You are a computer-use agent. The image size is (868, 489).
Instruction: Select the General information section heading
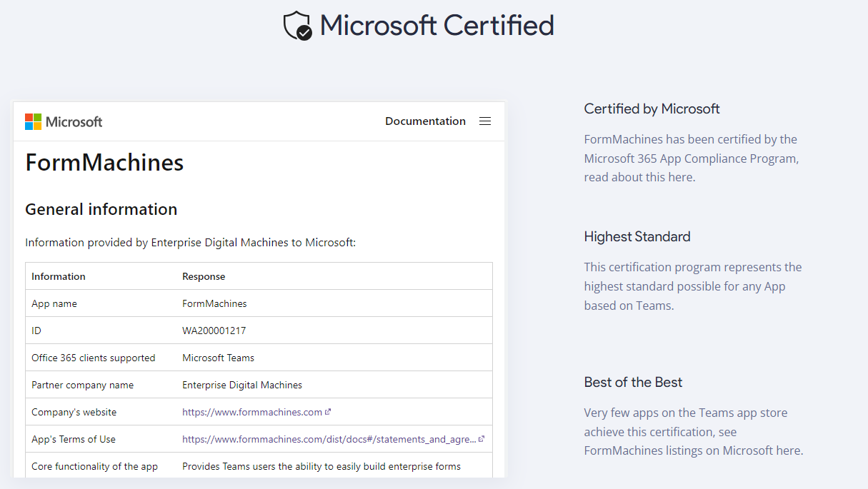(x=101, y=209)
